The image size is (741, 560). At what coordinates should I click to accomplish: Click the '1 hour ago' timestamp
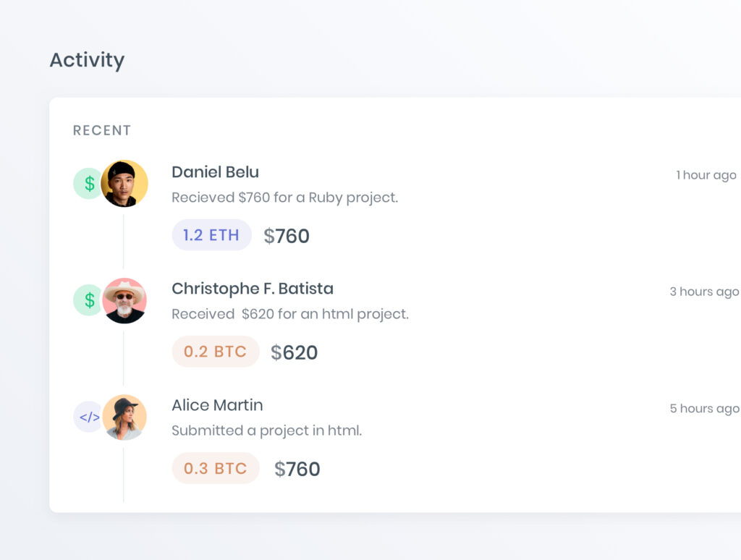point(706,175)
